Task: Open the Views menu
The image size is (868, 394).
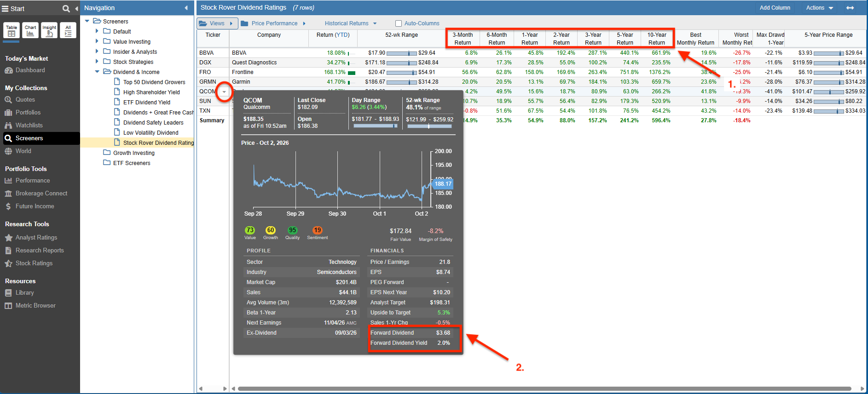Action: (x=217, y=23)
